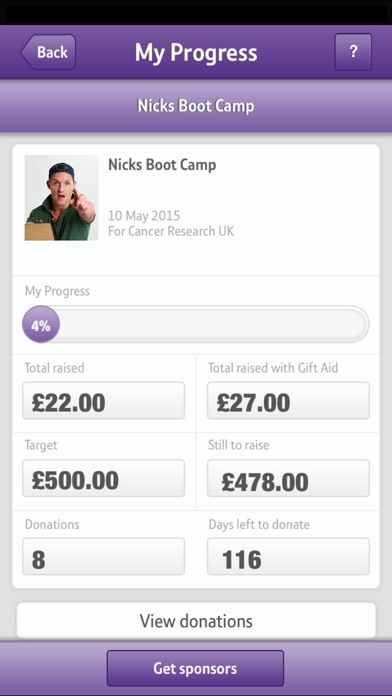Tap the Nicks Boot Camp purple subheader

coord(196,106)
